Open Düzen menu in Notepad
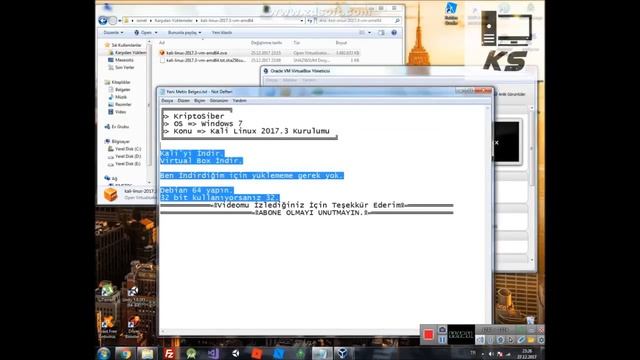 pyautogui.click(x=184, y=100)
